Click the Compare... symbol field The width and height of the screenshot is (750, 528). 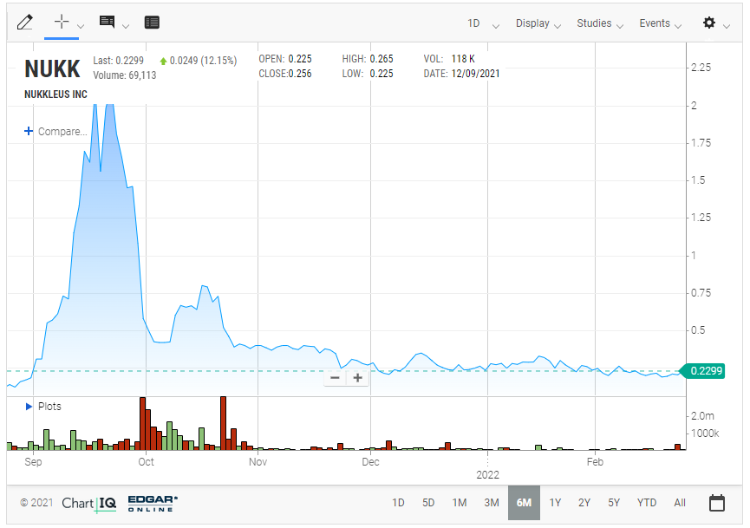[x=63, y=132]
